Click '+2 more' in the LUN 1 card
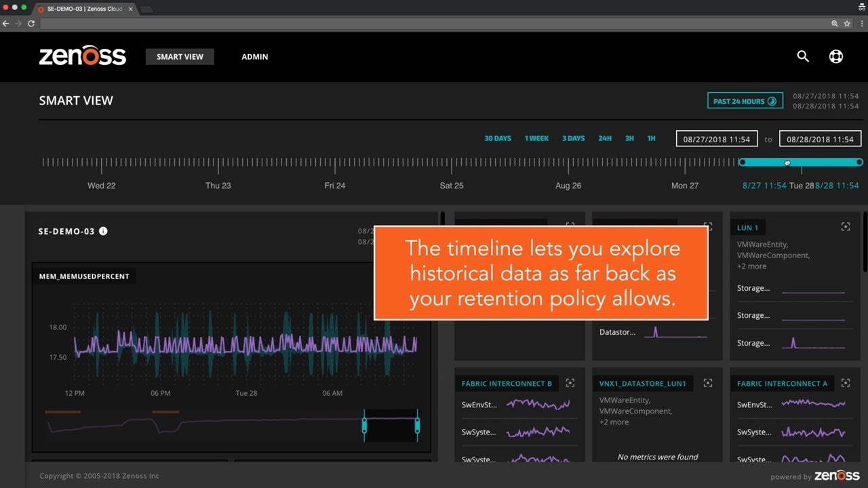Image resolution: width=868 pixels, height=488 pixels. click(x=752, y=266)
